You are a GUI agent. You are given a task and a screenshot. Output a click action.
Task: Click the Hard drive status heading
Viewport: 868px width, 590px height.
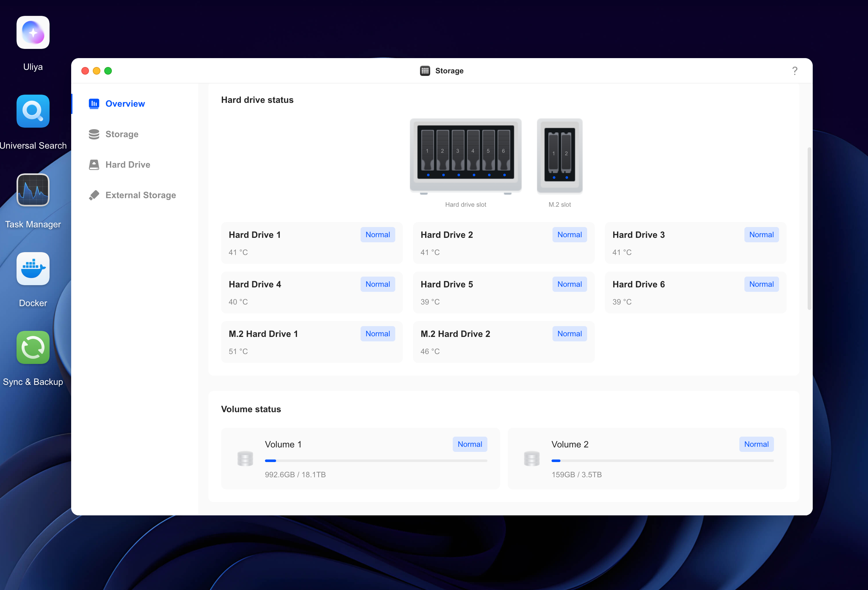click(x=257, y=100)
